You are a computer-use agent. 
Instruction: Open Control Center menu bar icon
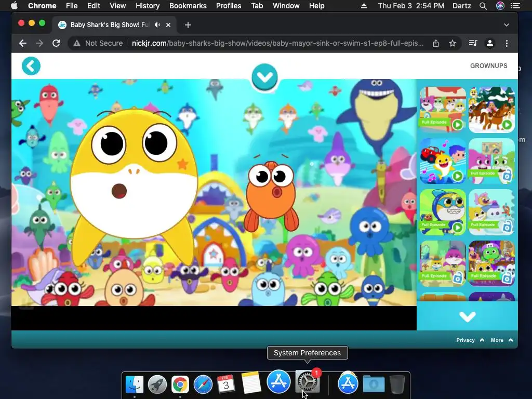pos(515,6)
